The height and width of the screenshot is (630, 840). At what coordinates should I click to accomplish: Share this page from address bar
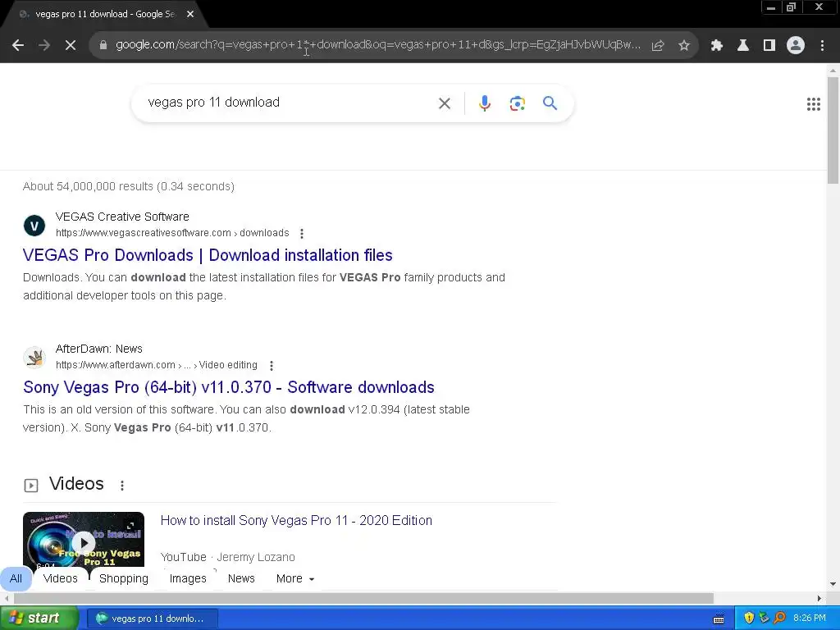(658, 46)
